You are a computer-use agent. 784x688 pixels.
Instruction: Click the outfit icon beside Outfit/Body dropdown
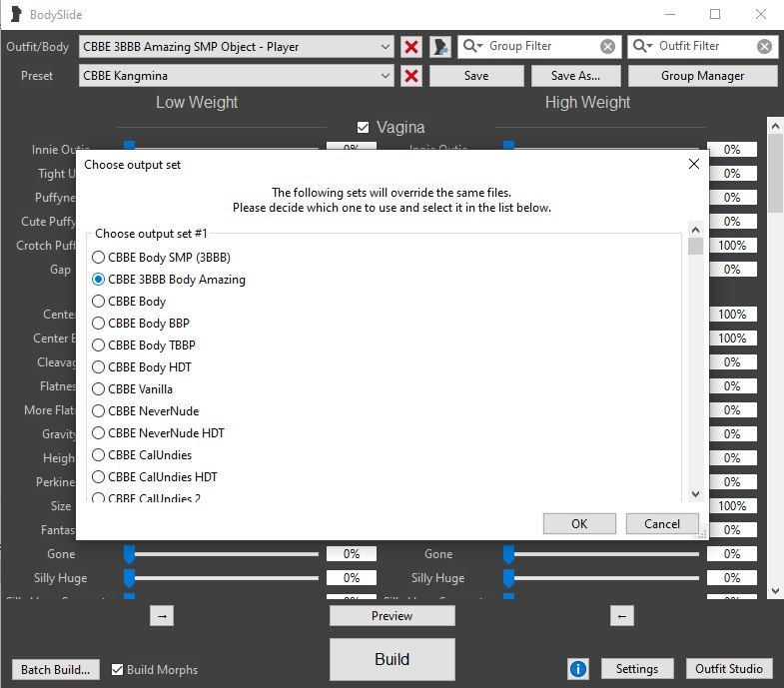tap(440, 47)
